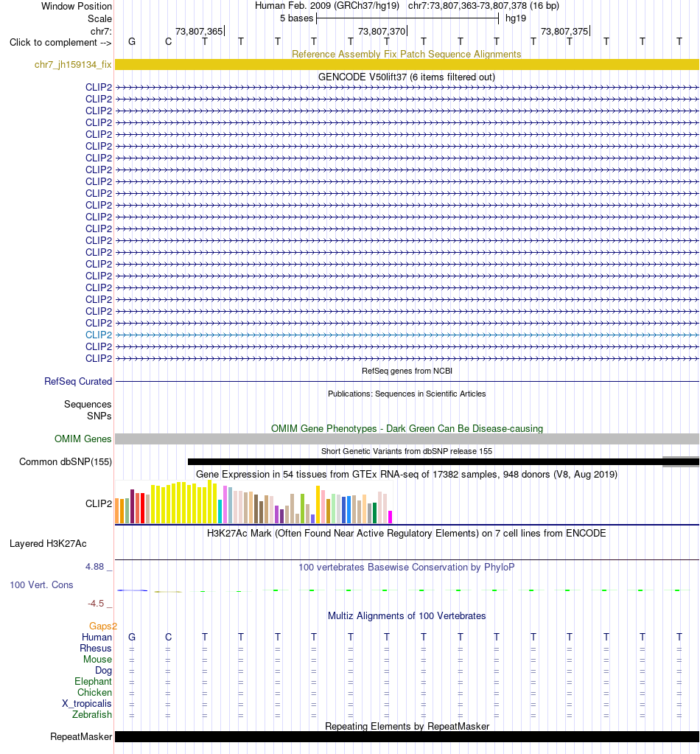The image size is (700, 754).
Task: Click the C base in the Human alignment row
Action: [x=168, y=637]
